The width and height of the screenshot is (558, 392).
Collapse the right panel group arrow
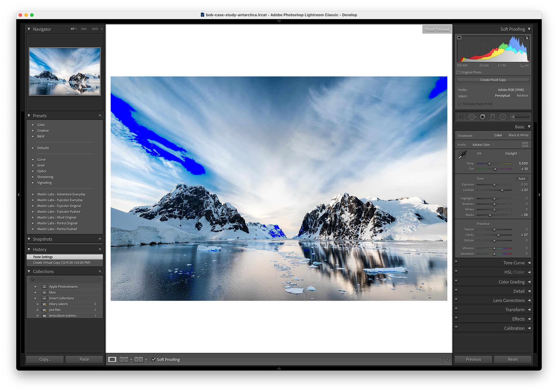[x=539, y=195]
